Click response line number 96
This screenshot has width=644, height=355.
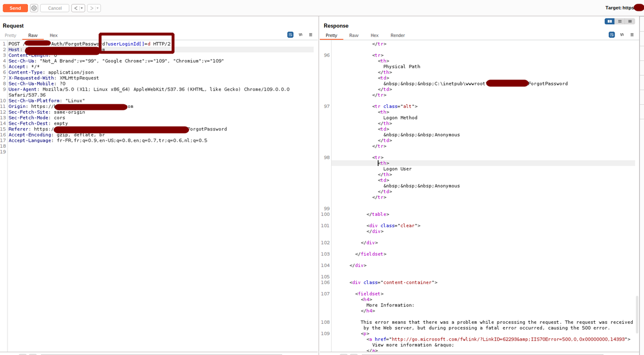(327, 55)
